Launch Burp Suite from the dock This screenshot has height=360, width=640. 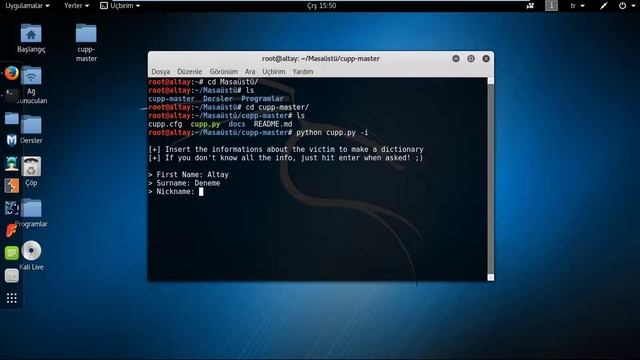coord(11,186)
